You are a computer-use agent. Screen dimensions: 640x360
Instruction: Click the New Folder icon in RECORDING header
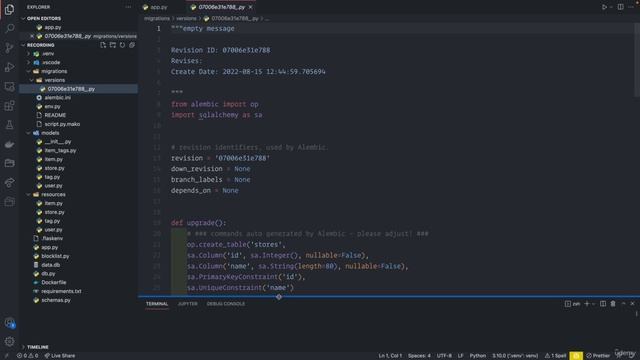113,45
